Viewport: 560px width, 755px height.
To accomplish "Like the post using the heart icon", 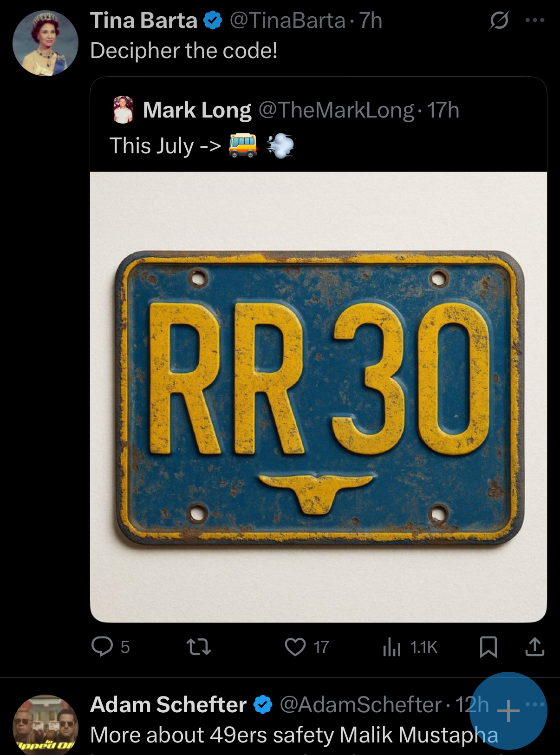I will 295,647.
